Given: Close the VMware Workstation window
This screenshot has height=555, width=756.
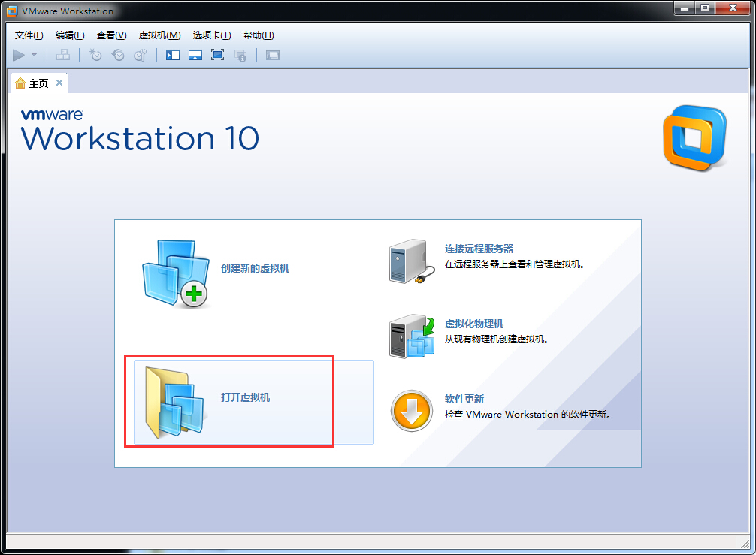Looking at the screenshot, I should [733, 8].
